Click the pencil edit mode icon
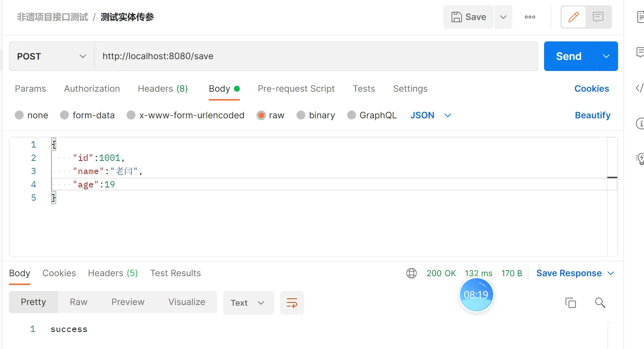 pyautogui.click(x=573, y=17)
